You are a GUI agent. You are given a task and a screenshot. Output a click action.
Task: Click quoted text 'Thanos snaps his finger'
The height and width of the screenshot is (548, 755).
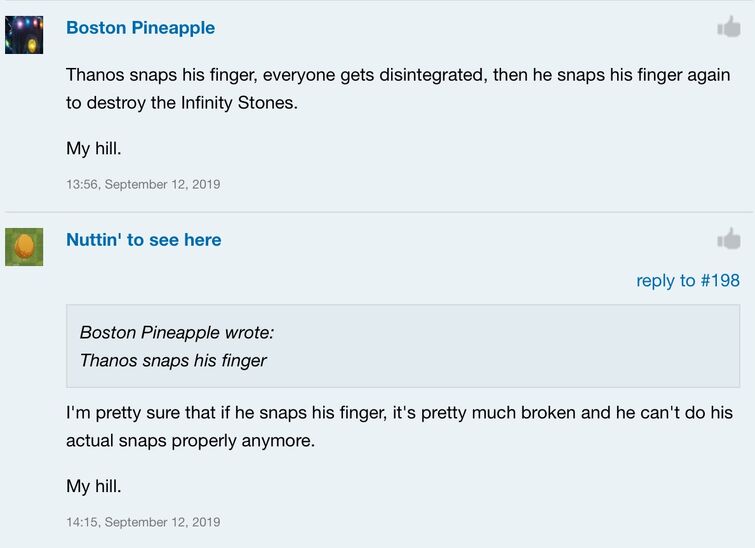pos(173,360)
